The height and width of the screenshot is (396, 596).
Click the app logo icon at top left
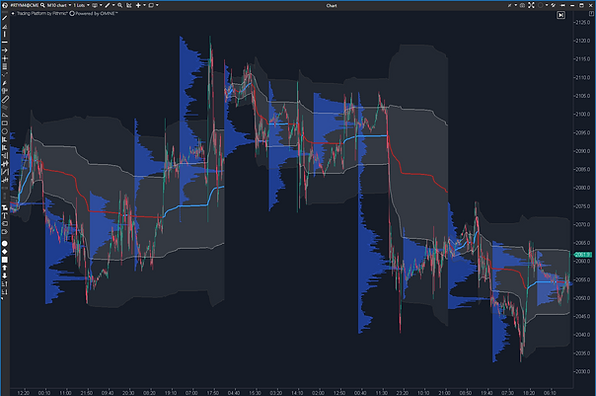5,5
